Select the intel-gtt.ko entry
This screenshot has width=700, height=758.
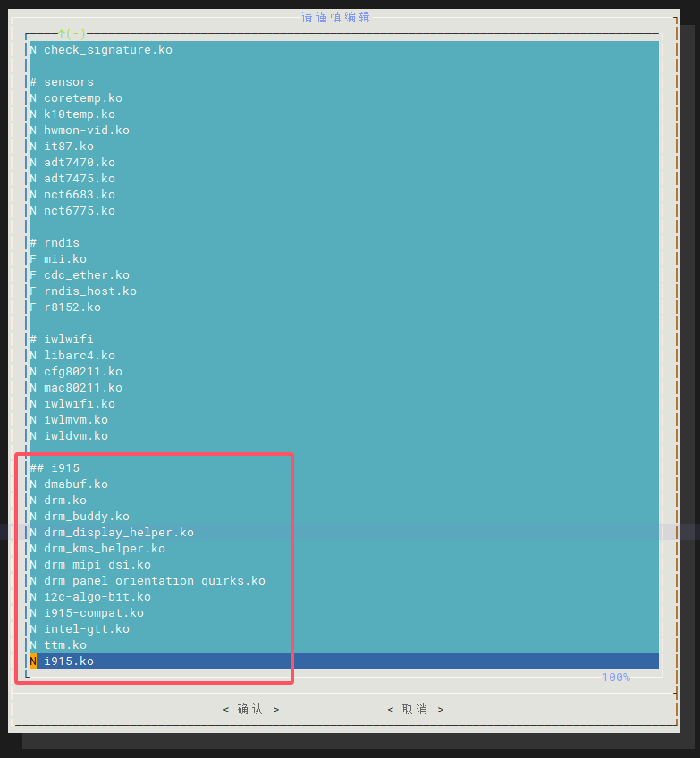pyautogui.click(x=86, y=628)
